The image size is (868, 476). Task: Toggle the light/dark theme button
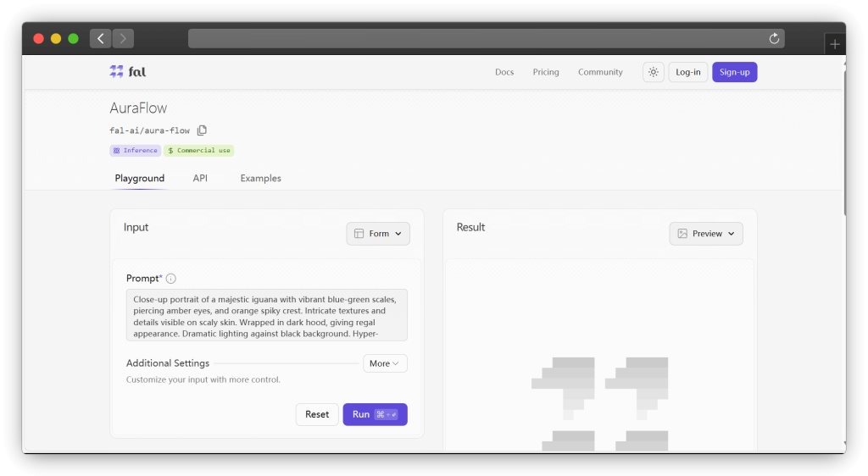pos(653,72)
